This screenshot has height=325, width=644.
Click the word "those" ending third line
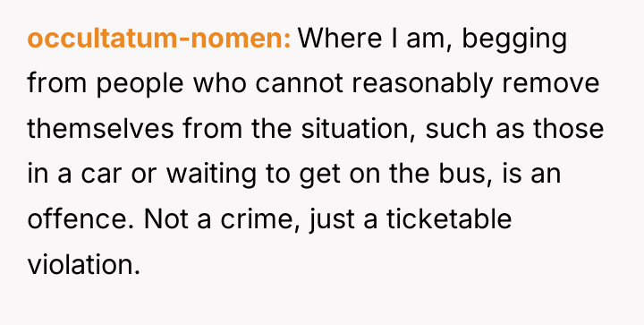point(569,129)
